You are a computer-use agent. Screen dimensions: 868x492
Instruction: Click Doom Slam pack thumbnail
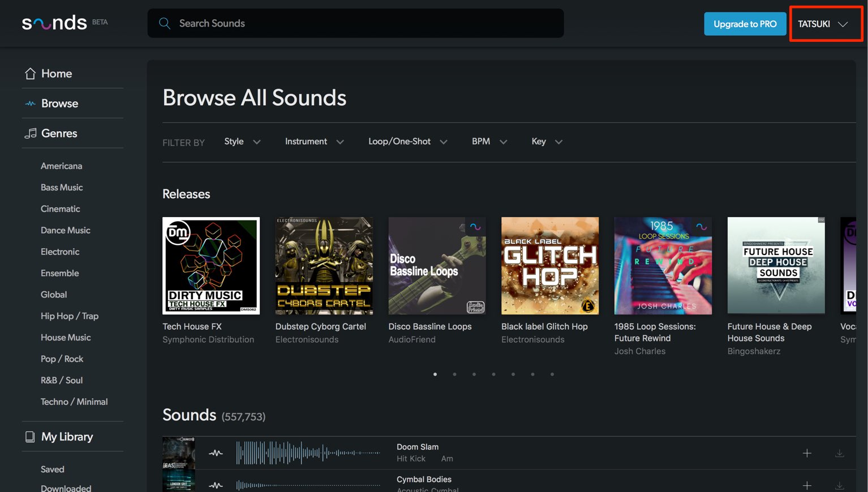pyautogui.click(x=179, y=453)
